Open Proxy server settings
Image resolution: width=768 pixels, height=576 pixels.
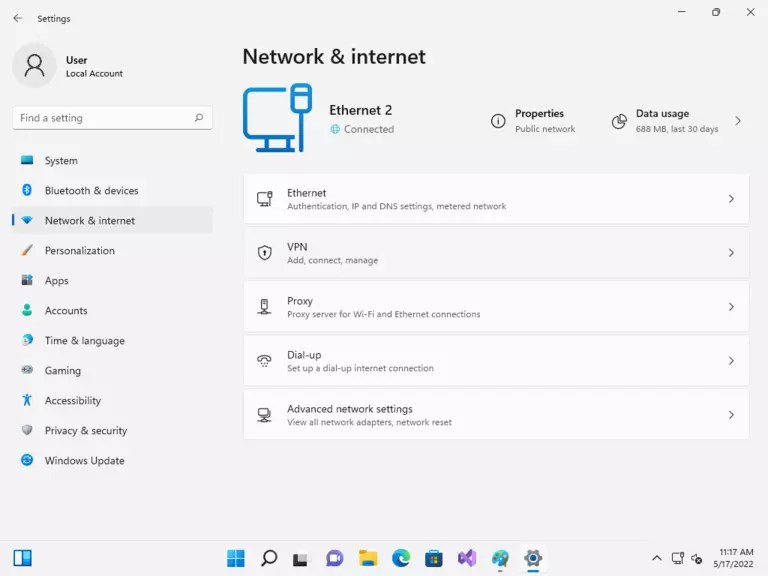tap(496, 307)
